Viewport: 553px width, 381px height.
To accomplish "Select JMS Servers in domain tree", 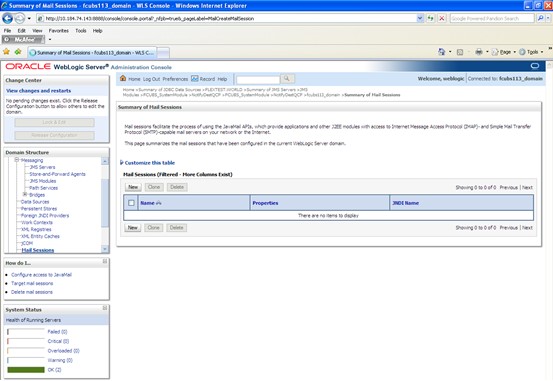I will pyautogui.click(x=42, y=167).
